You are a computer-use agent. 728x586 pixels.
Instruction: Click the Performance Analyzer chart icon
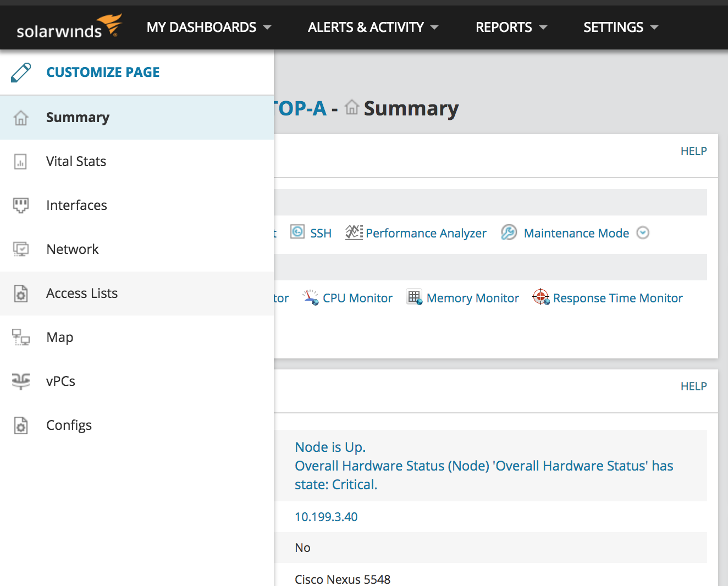tap(354, 232)
